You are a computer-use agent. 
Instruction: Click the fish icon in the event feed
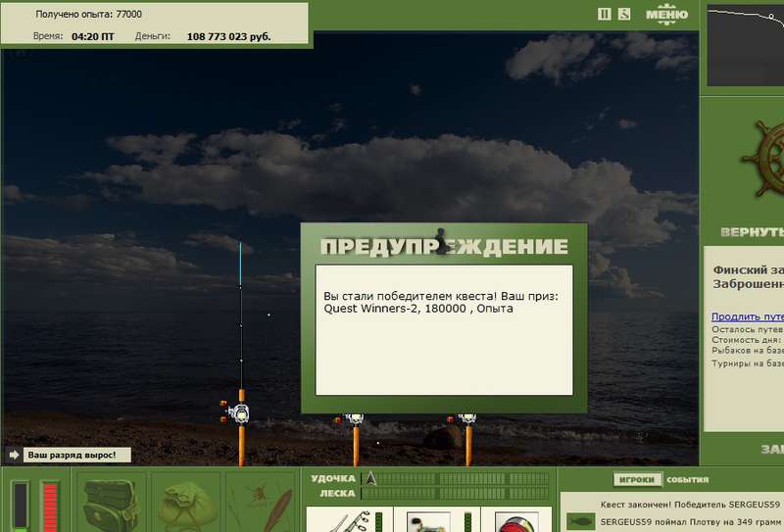click(580, 521)
